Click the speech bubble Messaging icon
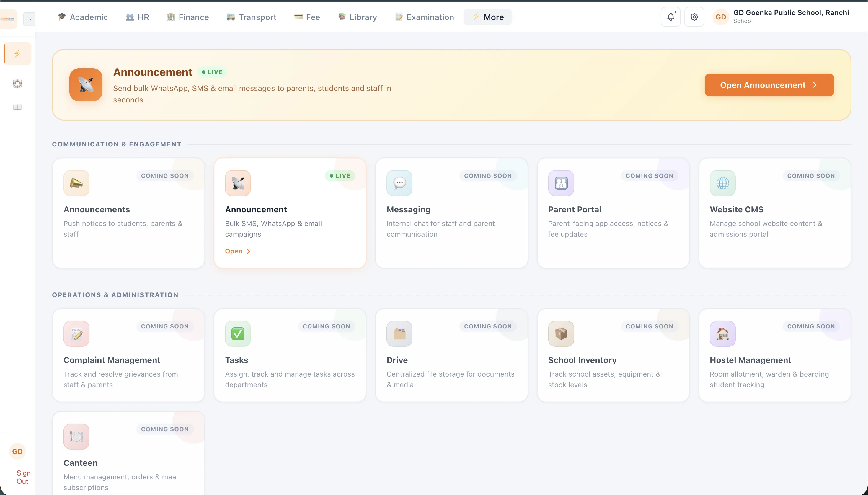The height and width of the screenshot is (495, 868). click(x=399, y=183)
